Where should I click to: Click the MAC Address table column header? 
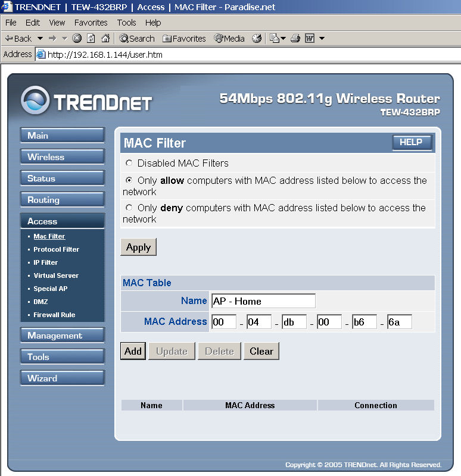coord(250,405)
